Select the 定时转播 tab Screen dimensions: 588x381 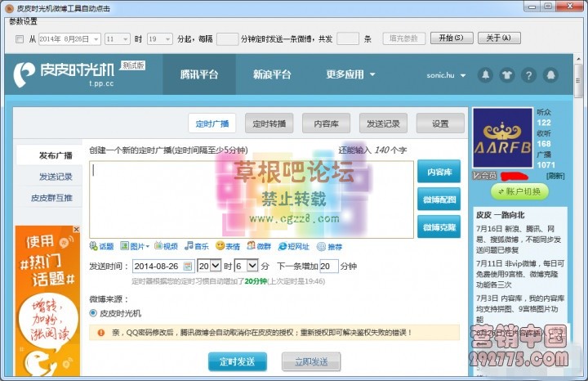pyautogui.click(x=269, y=123)
